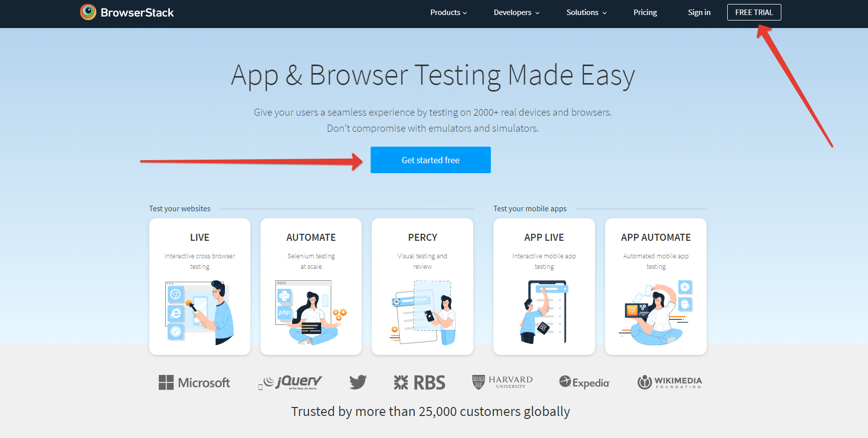Open the APP LIVE card title
The image size is (868, 438).
[x=544, y=237]
